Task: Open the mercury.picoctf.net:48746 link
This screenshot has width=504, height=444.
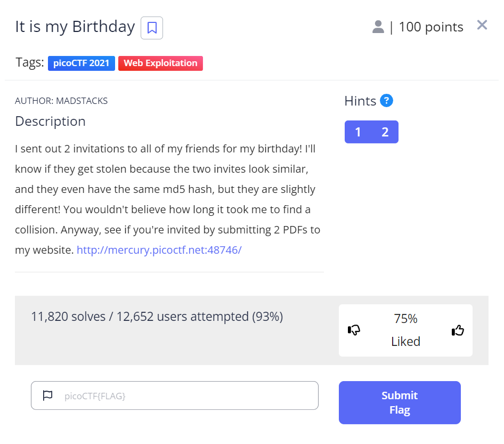Action: (x=159, y=249)
